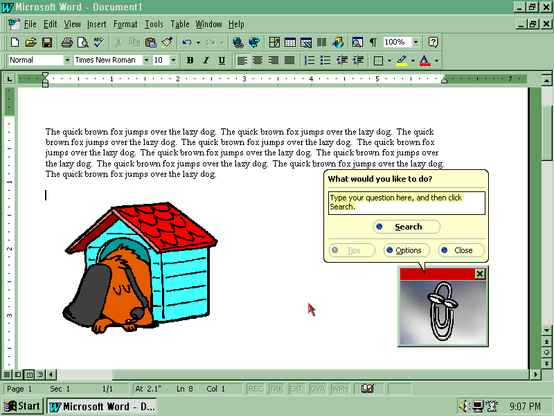Expand the Font Size dropdown
This screenshot has height=416, width=554.
click(173, 60)
